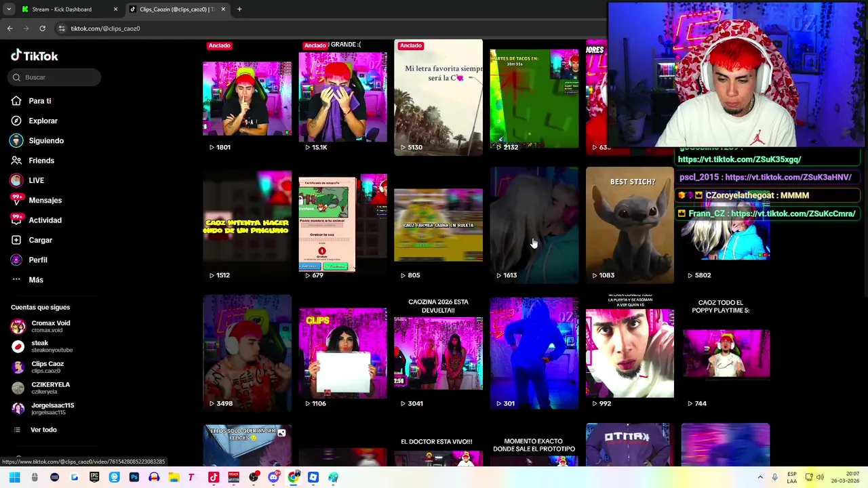Go to Explorar page
This screenshot has width=868, height=488.
(x=43, y=121)
